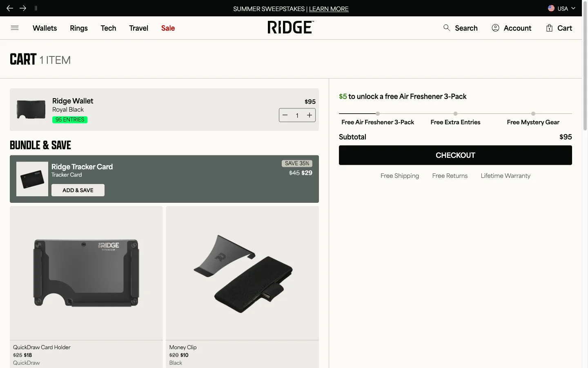Click the RIDGE logo
This screenshot has width=588, height=368.
tap(291, 27)
